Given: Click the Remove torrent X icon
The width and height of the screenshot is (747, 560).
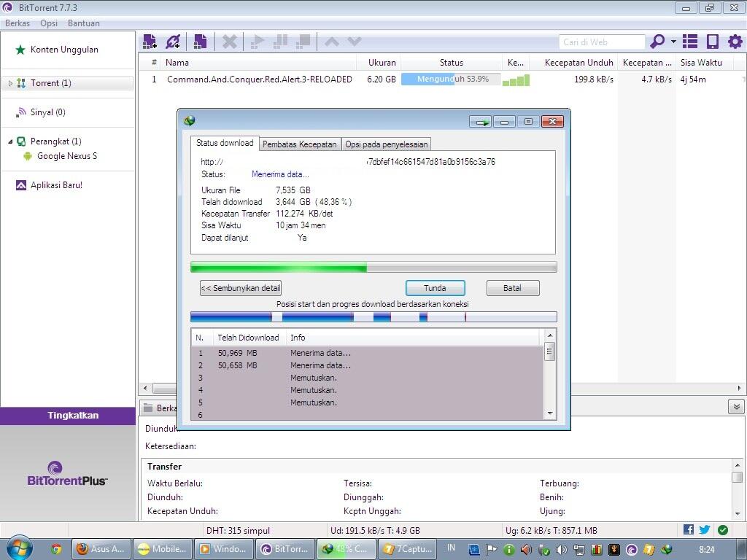Looking at the screenshot, I should [x=229, y=42].
